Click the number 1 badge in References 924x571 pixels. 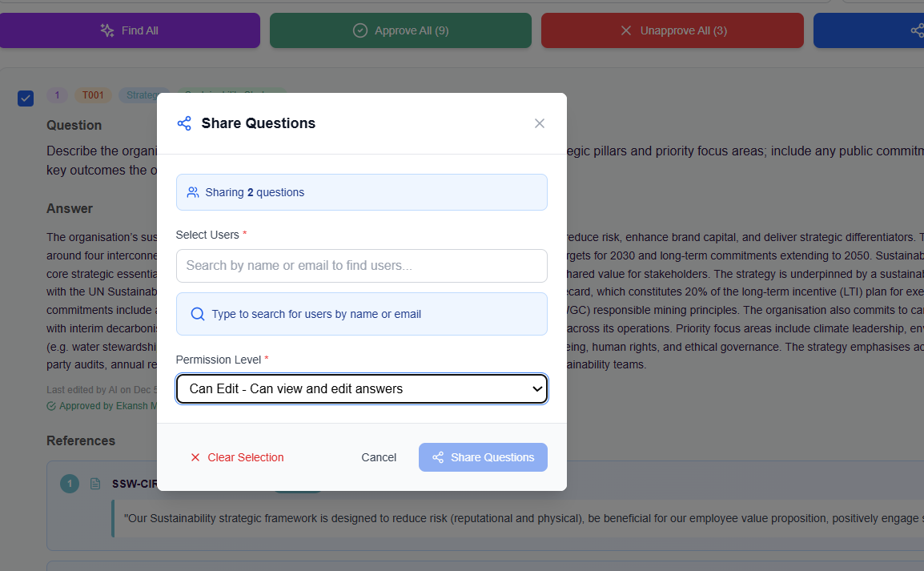click(70, 484)
